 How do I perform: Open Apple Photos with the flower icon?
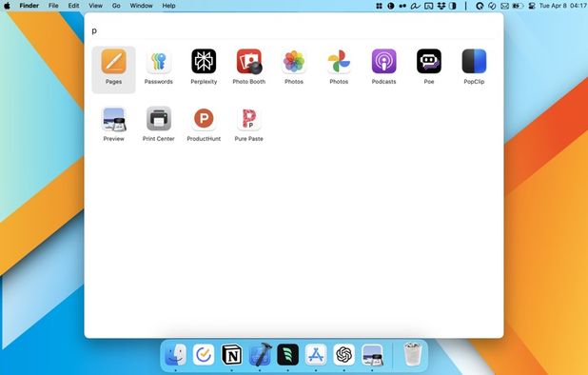[294, 61]
